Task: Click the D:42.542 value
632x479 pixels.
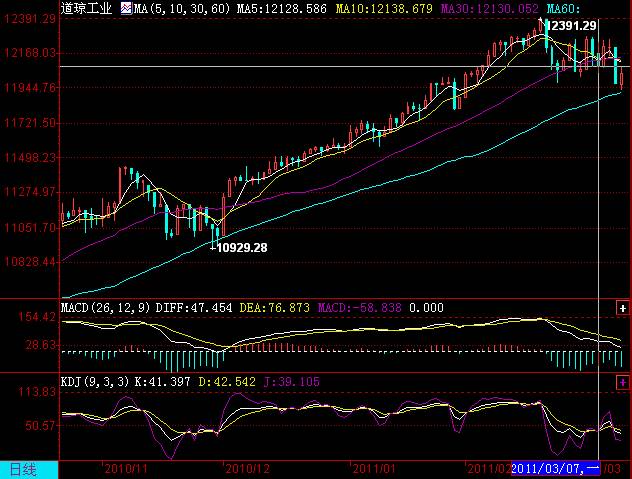Action: 227,382
